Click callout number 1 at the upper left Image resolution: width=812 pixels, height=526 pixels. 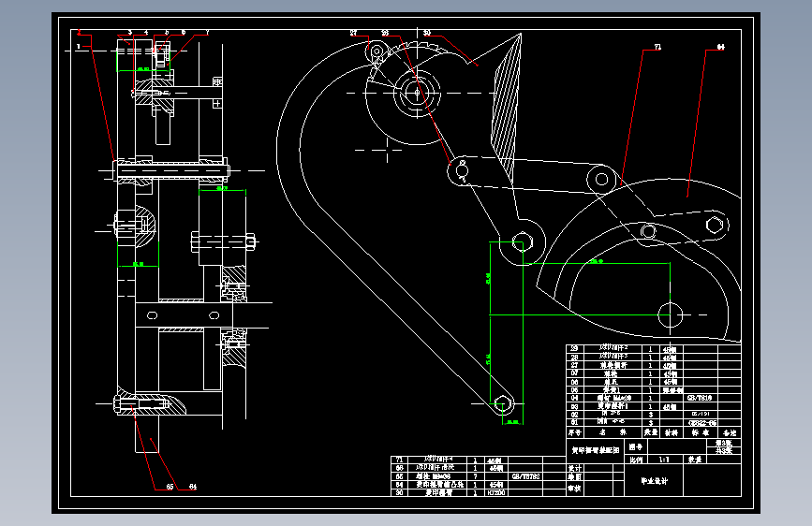(78, 47)
